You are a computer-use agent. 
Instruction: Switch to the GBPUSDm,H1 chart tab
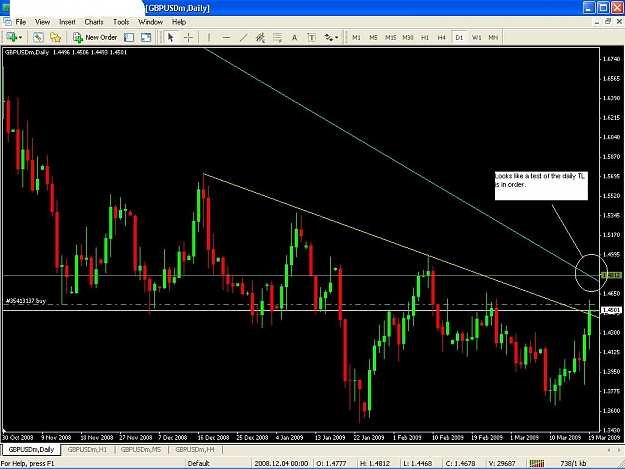pos(87,449)
